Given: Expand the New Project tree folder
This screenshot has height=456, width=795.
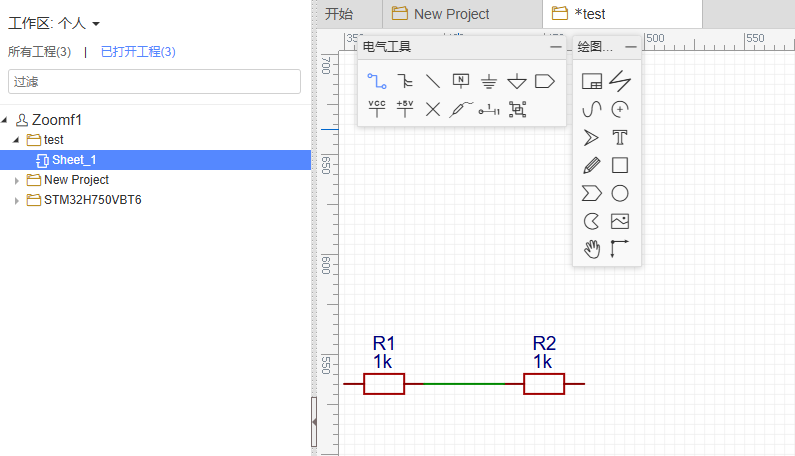Looking at the screenshot, I should tap(16, 180).
